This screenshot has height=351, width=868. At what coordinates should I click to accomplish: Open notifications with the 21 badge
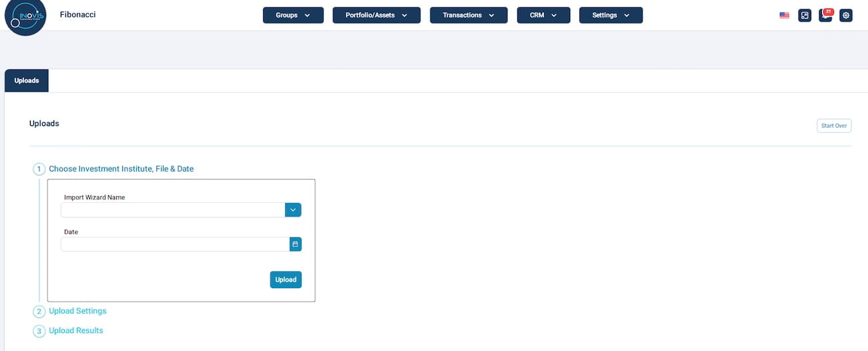(x=825, y=15)
